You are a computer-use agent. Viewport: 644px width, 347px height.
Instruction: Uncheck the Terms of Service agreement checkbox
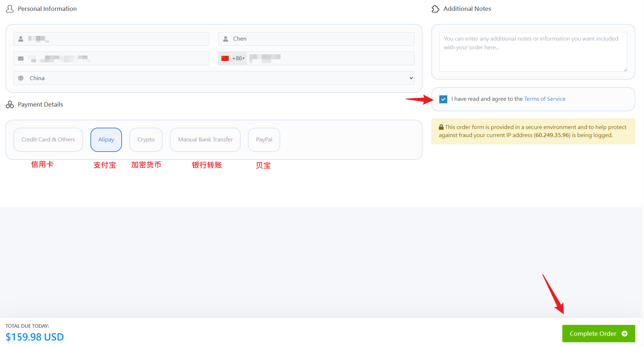point(443,99)
